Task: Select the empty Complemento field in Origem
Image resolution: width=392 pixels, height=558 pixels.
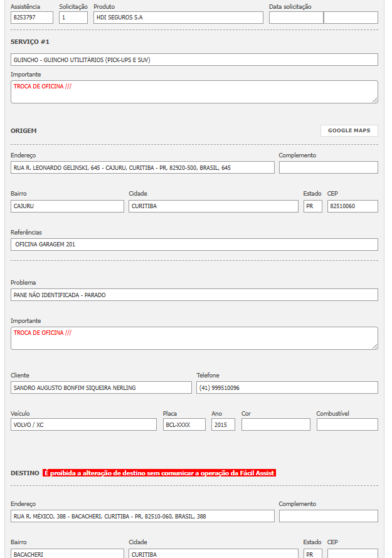Action: [328, 167]
